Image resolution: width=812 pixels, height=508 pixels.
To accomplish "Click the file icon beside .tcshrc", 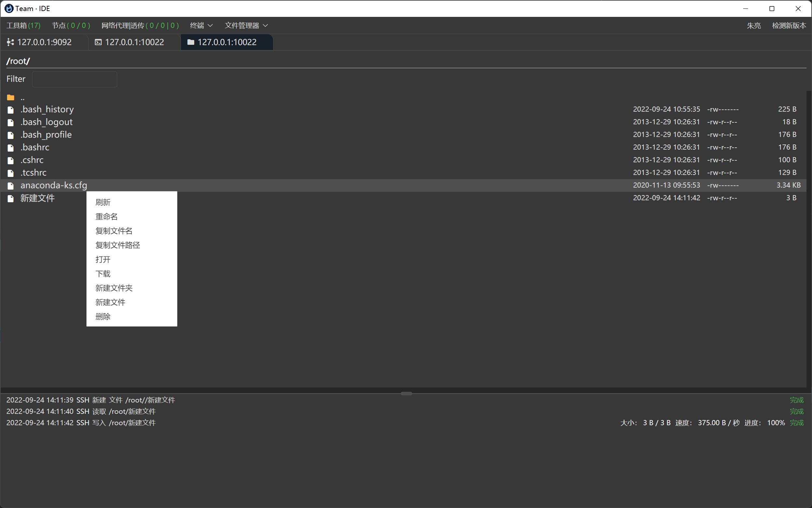I will click(10, 173).
